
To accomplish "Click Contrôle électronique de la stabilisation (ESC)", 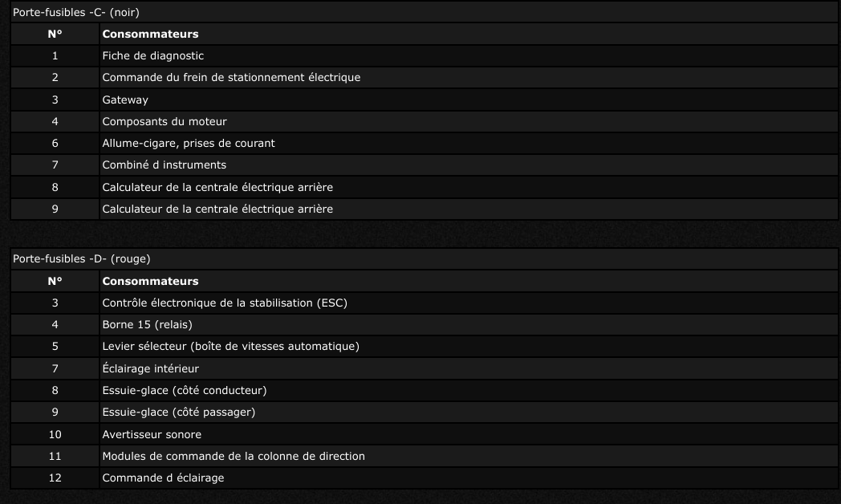I will [225, 303].
